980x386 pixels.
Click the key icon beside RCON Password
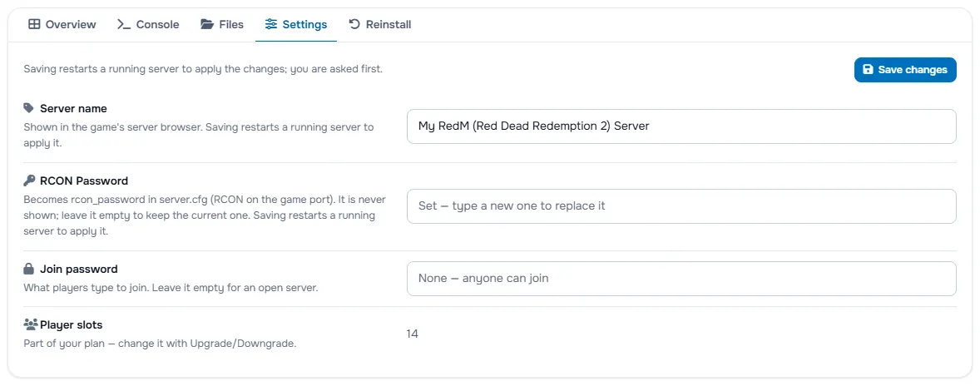pyautogui.click(x=29, y=181)
